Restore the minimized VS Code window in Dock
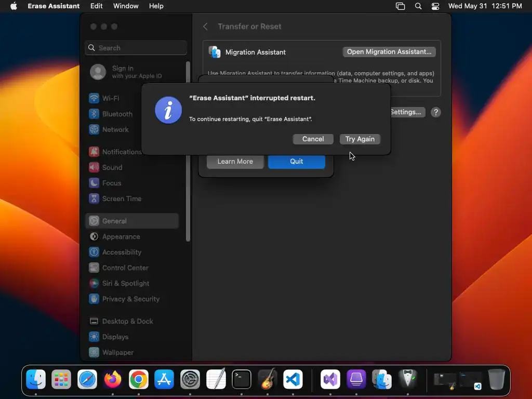 471,381
